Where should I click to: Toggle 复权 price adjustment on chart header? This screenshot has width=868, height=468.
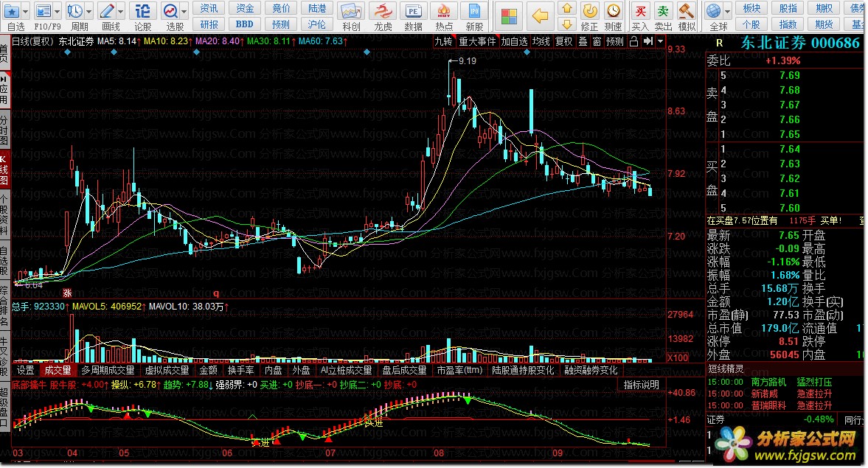pyautogui.click(x=564, y=41)
